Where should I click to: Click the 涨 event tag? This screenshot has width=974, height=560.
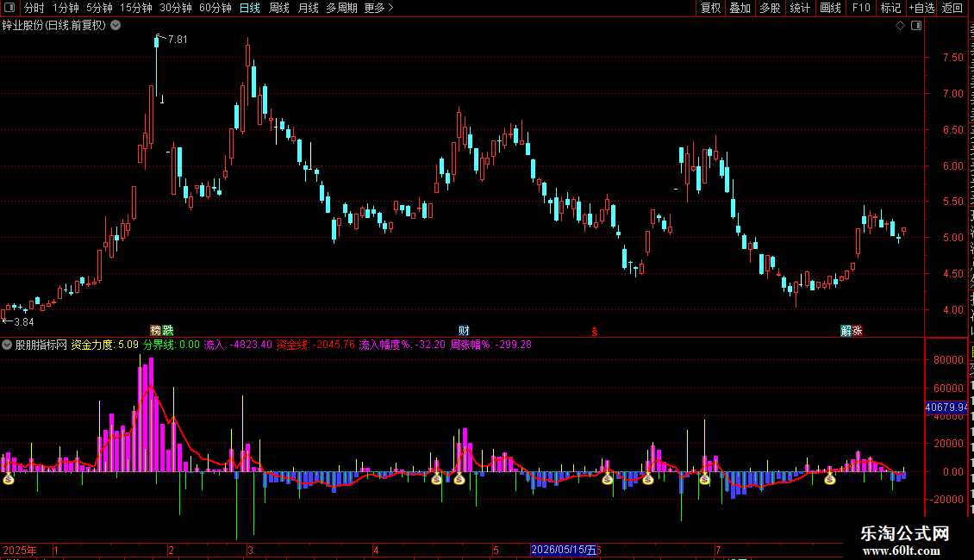pos(857,331)
